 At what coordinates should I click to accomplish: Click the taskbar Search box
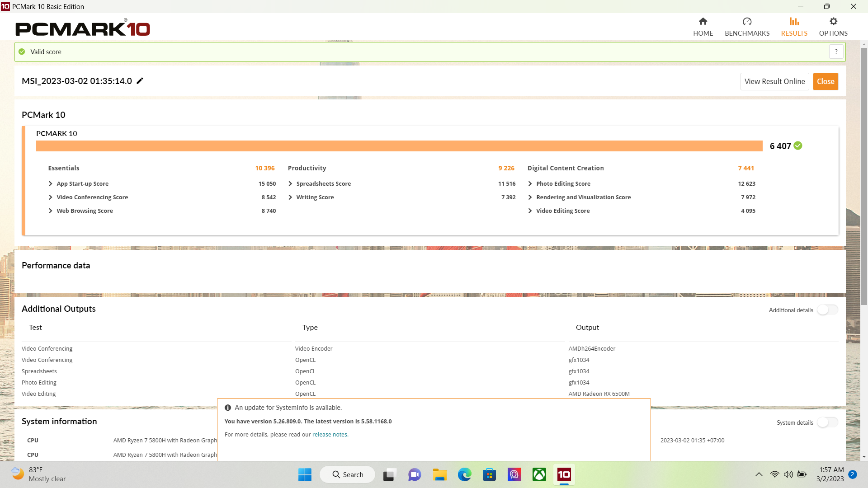tap(347, 474)
